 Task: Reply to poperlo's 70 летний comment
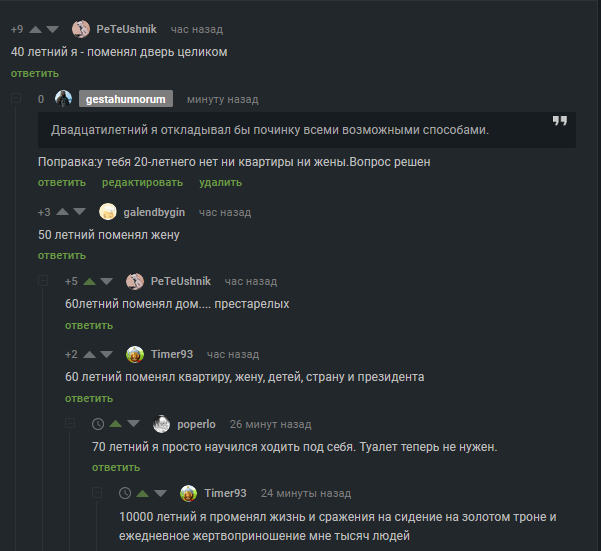(116, 467)
